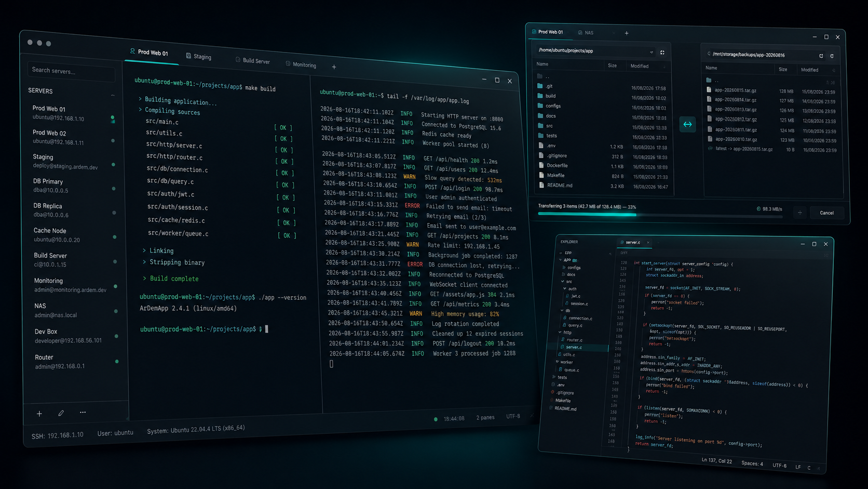Collapse the SERVERS section chevron
The width and height of the screenshot is (868, 489).
pyautogui.click(x=113, y=96)
